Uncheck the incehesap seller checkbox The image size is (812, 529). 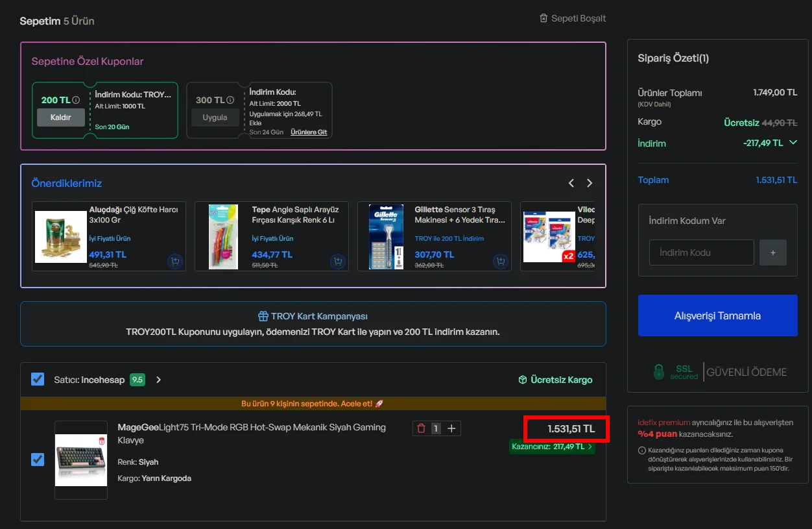pyautogui.click(x=38, y=379)
